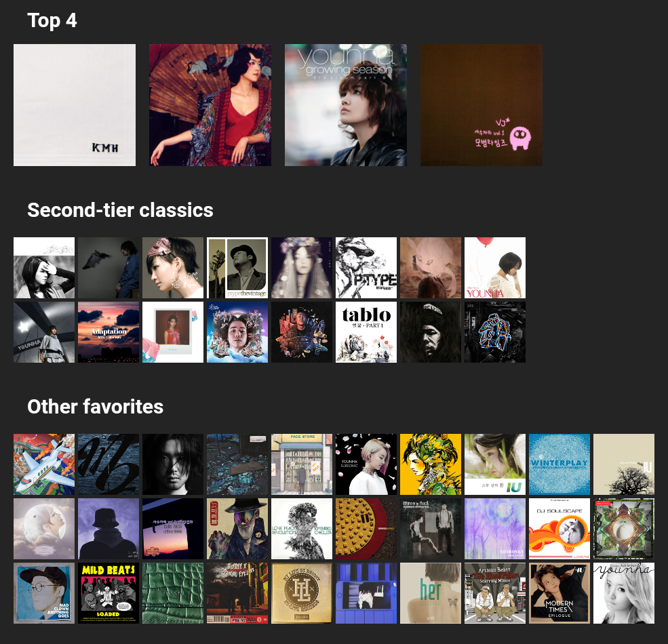Open the Adaptation sunset album cover
This screenshot has width=668, height=644.
click(109, 332)
